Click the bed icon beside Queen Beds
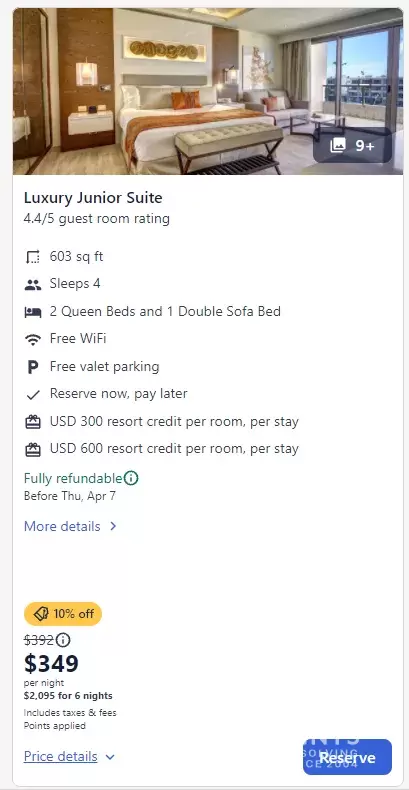 point(32,312)
